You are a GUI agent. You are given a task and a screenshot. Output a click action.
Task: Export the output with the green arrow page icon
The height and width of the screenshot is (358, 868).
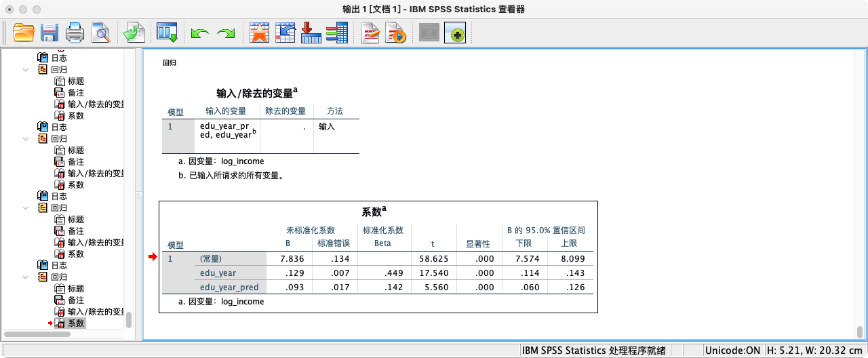point(134,33)
